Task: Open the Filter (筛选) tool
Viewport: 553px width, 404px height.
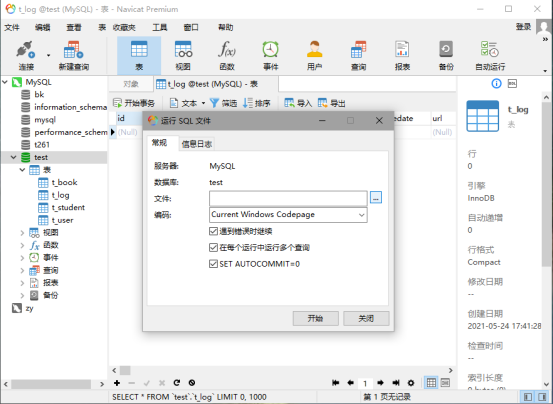Action: (x=223, y=103)
